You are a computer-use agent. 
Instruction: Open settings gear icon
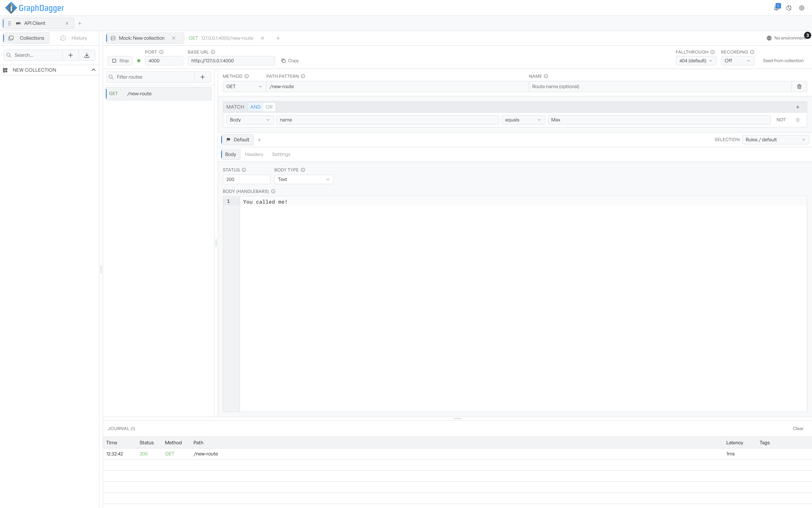pos(802,8)
